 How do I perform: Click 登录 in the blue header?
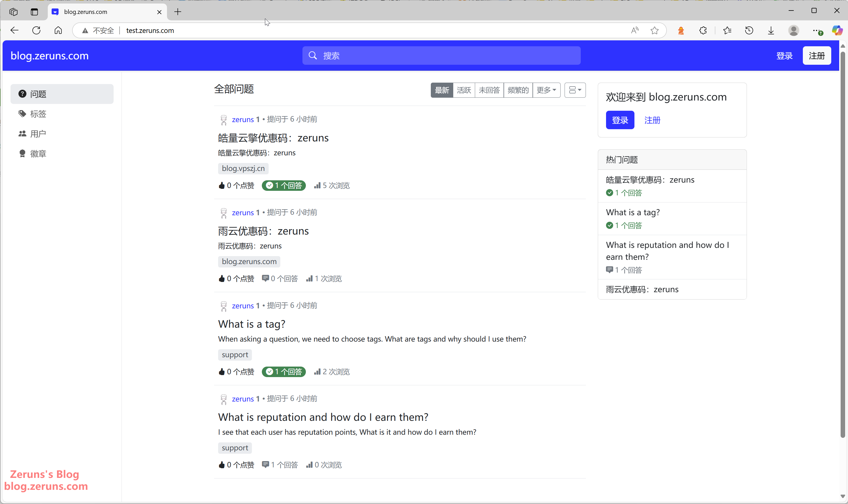(x=784, y=55)
